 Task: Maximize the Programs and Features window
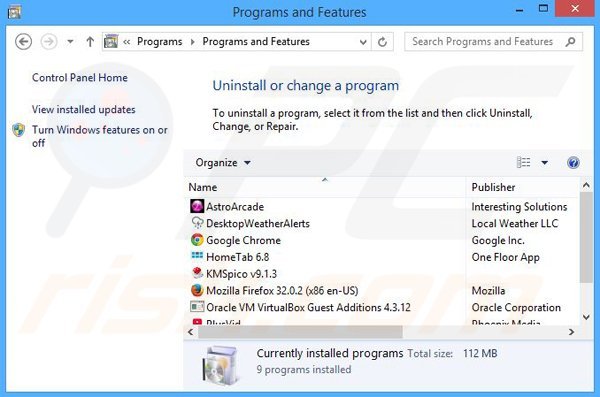543,9
